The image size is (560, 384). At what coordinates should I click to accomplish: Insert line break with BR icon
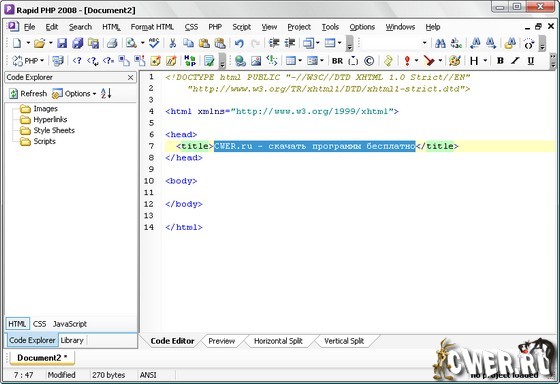pos(337,61)
